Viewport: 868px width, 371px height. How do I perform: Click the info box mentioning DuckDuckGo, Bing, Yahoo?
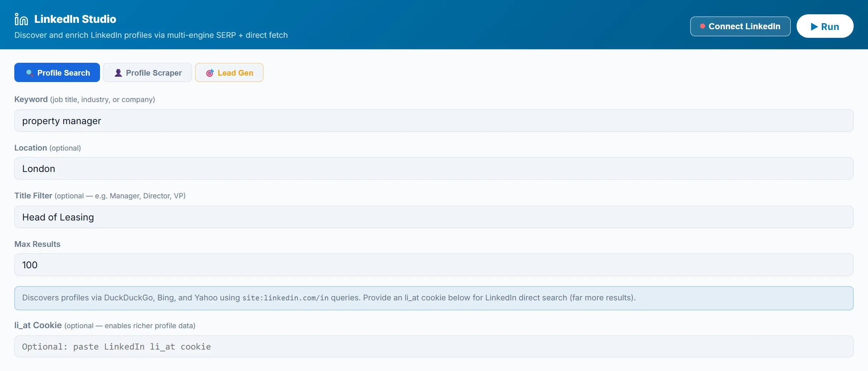click(434, 298)
